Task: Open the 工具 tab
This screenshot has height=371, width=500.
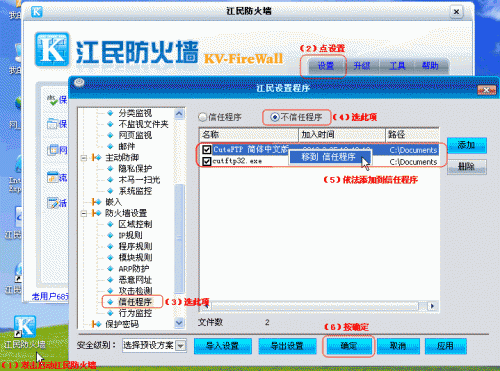Action: (x=397, y=66)
